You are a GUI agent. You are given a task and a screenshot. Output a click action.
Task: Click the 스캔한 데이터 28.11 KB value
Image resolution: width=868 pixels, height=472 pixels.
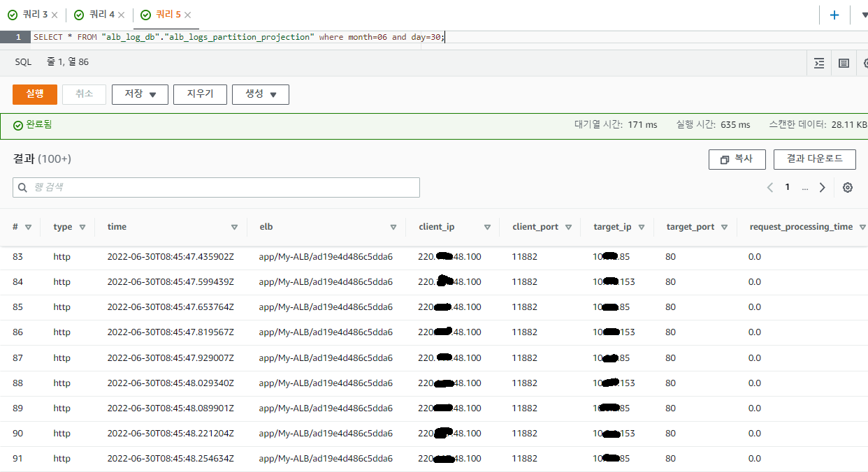848,125
